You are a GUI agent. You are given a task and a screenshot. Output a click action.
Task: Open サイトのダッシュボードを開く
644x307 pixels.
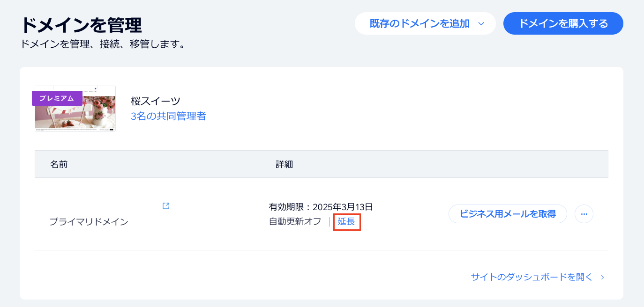click(x=531, y=277)
